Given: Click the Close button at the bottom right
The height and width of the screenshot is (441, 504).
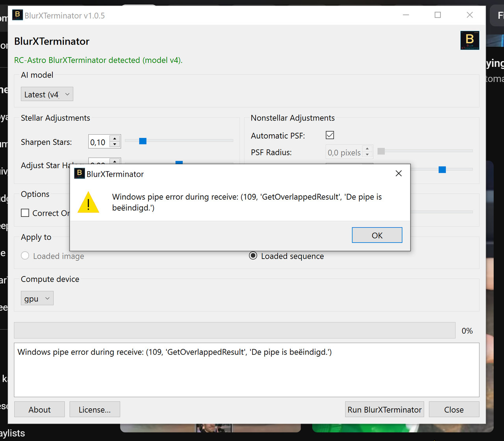Looking at the screenshot, I should pos(454,409).
